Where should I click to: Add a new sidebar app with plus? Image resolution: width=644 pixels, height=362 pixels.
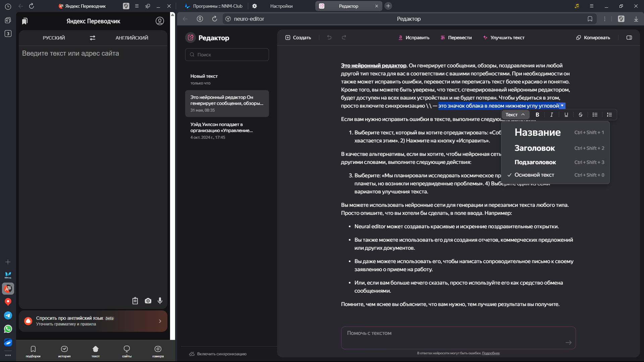click(x=8, y=262)
